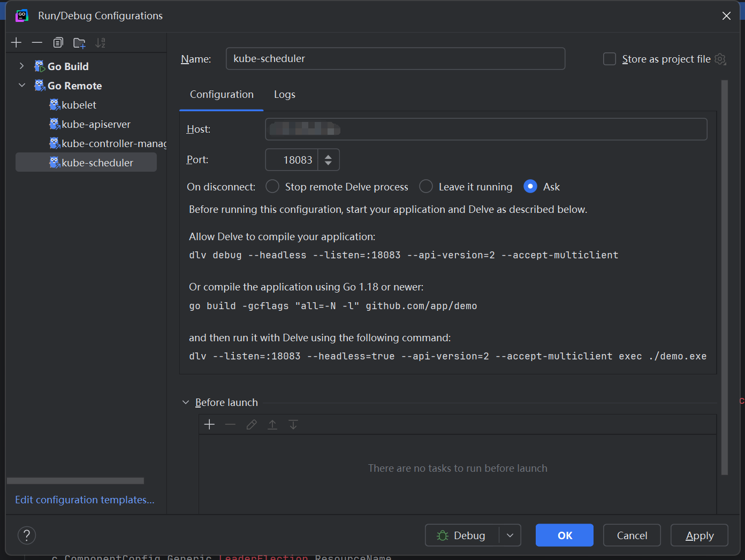Viewport: 745px width, 560px height.
Task: Click the move task up arrow
Action: 272,424
